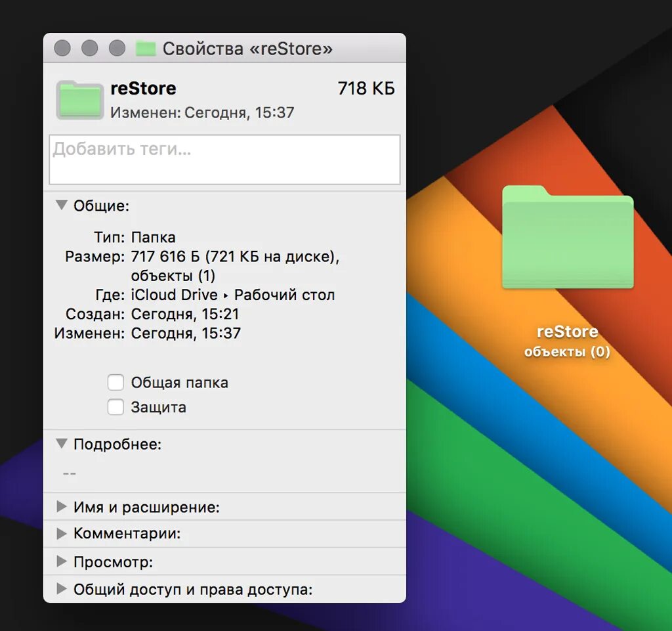
Task: Enable the Общая папка checkbox
Action: pyautogui.click(x=115, y=382)
